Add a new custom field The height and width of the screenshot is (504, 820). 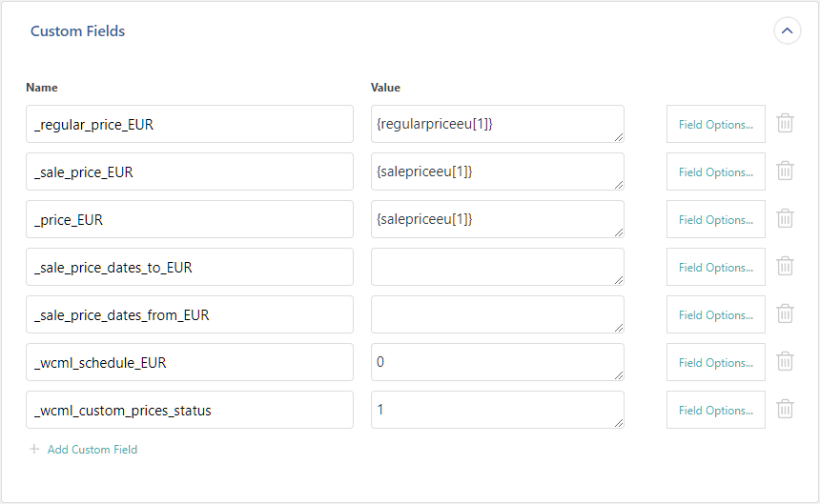92,449
